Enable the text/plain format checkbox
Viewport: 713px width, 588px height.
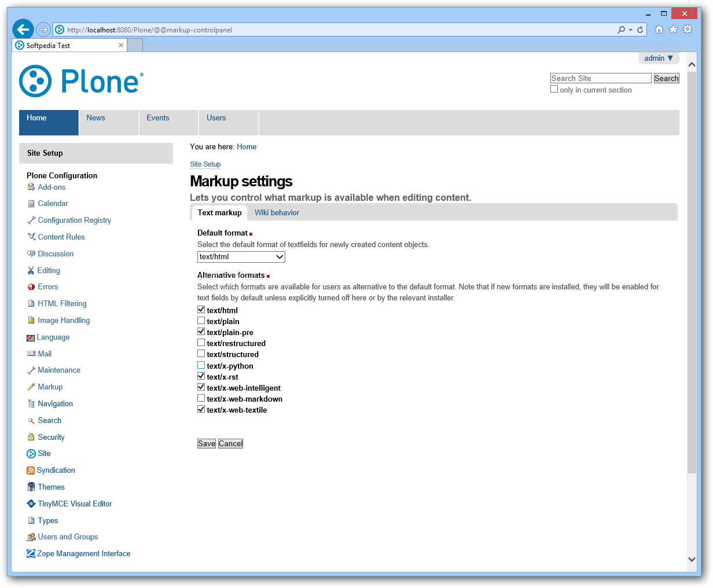(201, 321)
